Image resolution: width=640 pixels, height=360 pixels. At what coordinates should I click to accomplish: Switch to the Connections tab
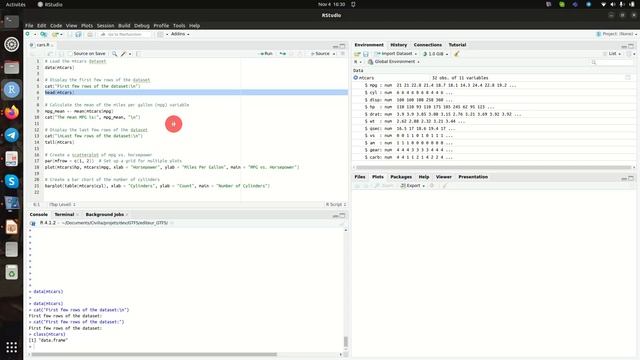[427, 45]
